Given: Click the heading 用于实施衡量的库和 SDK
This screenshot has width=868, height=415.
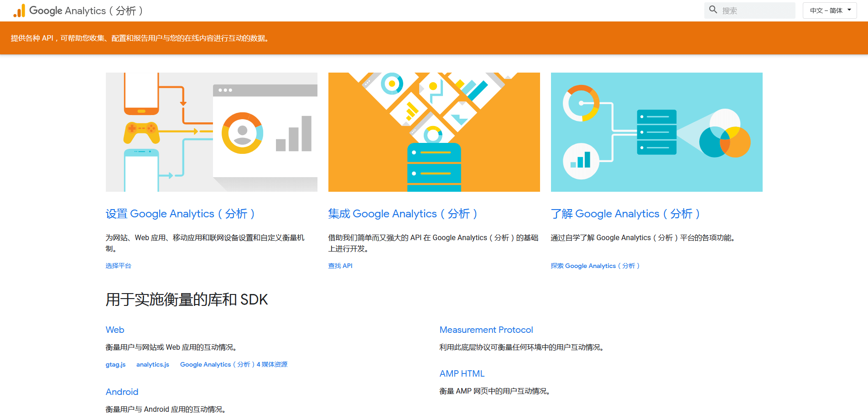Looking at the screenshot, I should [x=187, y=299].
